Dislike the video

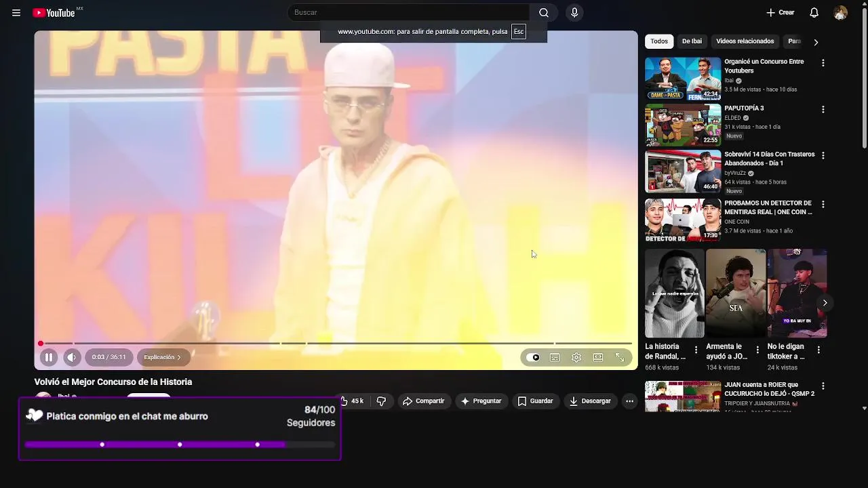[x=381, y=401]
